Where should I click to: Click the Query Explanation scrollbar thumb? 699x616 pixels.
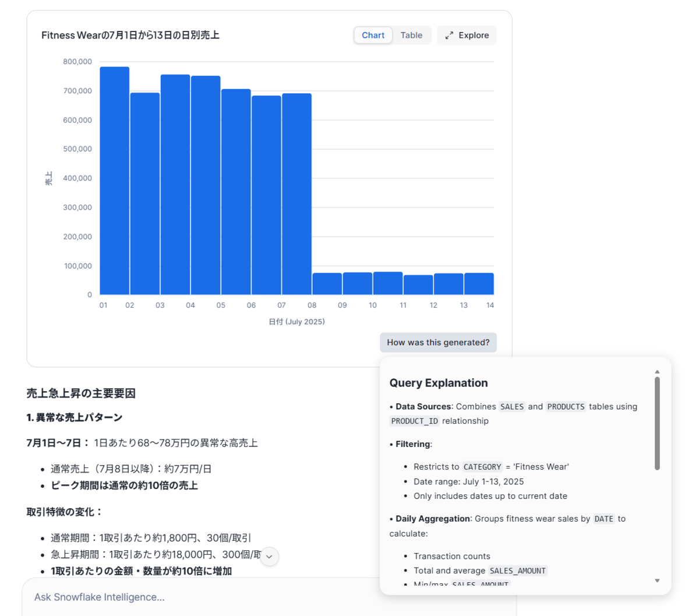[x=657, y=423]
